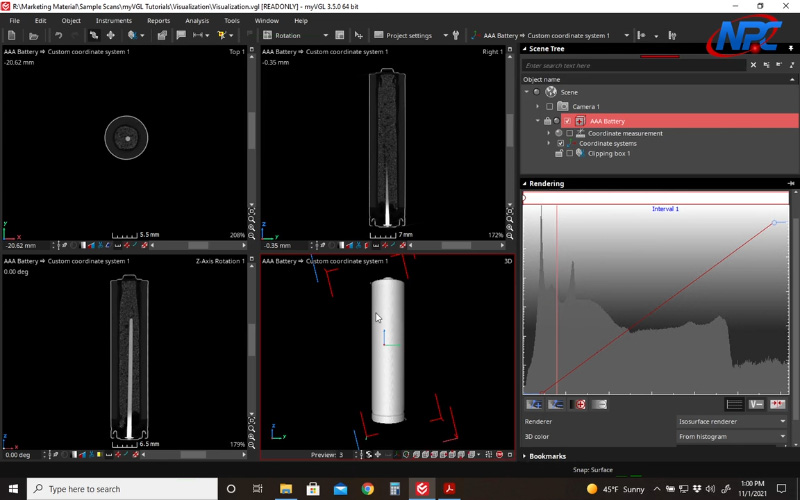Click the add opacity point icon

(535, 404)
